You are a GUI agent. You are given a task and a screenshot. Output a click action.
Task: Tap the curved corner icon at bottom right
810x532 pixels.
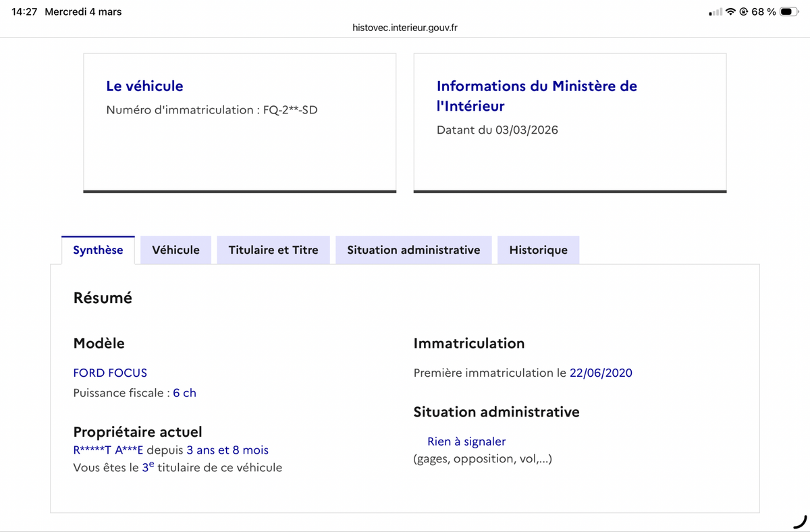click(x=799, y=521)
